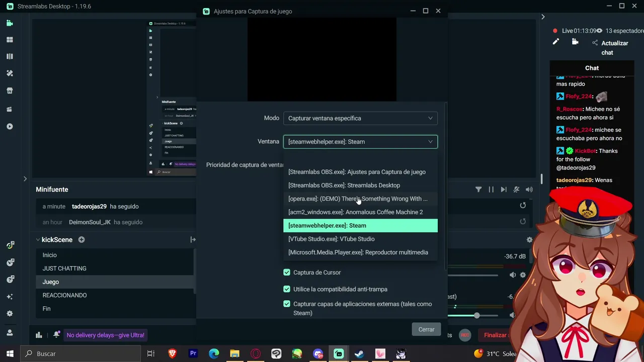Click the filter icon in Minifuente header
Viewport: 644px width, 362px height.
tap(478, 190)
